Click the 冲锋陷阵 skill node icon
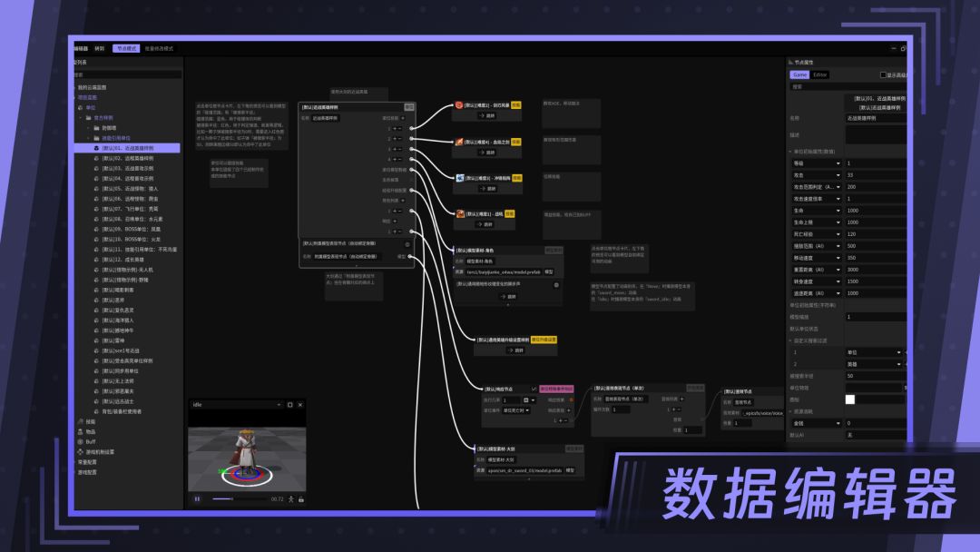This screenshot has height=552, width=980. coord(459,178)
